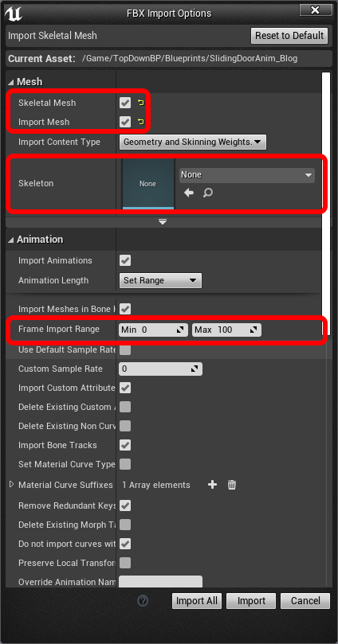This screenshot has height=644, width=338.
Task: Enable Delete Existing Morph Target checkbox
Action: click(x=125, y=525)
